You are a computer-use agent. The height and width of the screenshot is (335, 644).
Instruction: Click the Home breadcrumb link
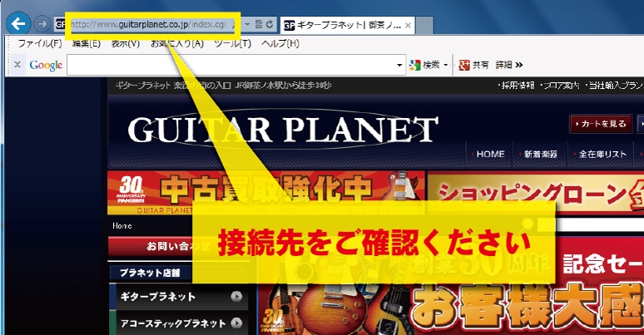(x=122, y=225)
